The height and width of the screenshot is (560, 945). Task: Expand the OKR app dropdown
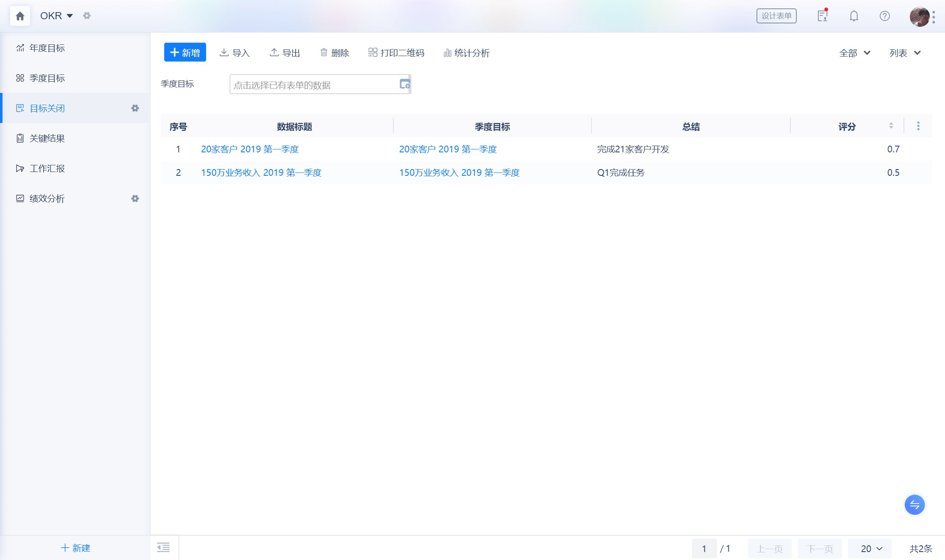pos(70,16)
